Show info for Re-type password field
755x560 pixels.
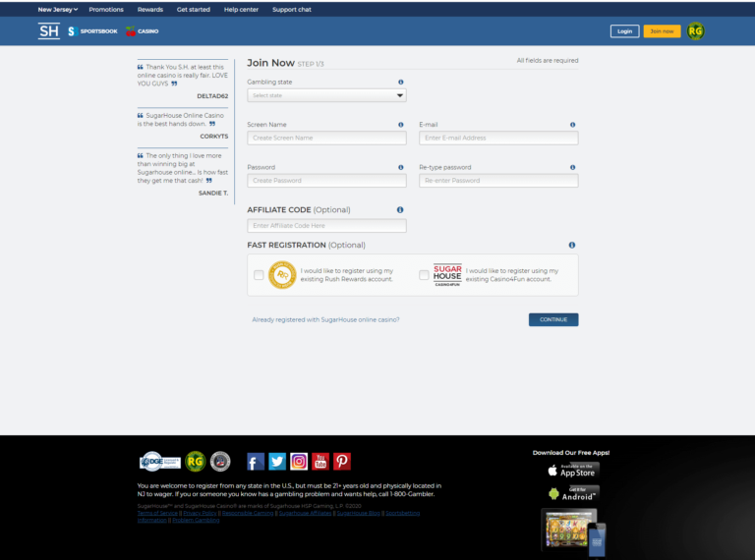(x=572, y=167)
